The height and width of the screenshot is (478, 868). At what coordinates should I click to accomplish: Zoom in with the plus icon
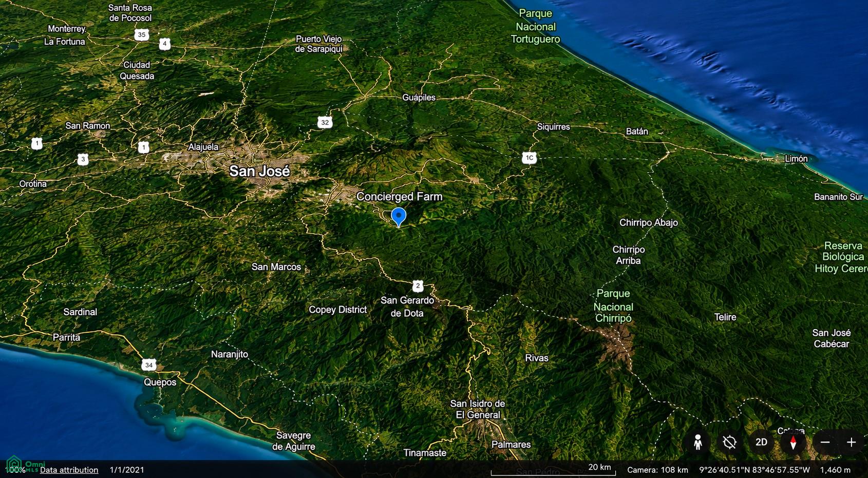pyautogui.click(x=851, y=442)
